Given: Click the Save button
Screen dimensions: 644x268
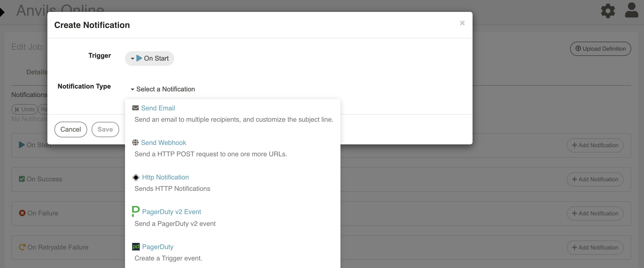Looking at the screenshot, I should click(105, 129).
